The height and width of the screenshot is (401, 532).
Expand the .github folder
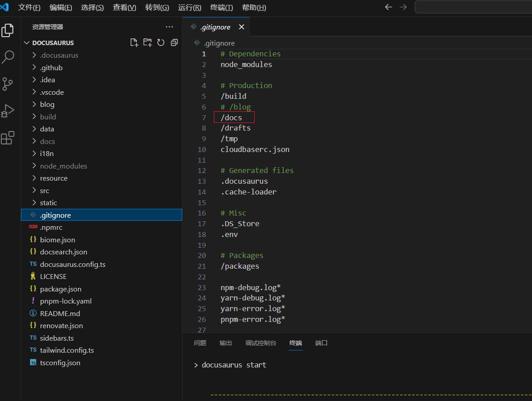point(34,68)
